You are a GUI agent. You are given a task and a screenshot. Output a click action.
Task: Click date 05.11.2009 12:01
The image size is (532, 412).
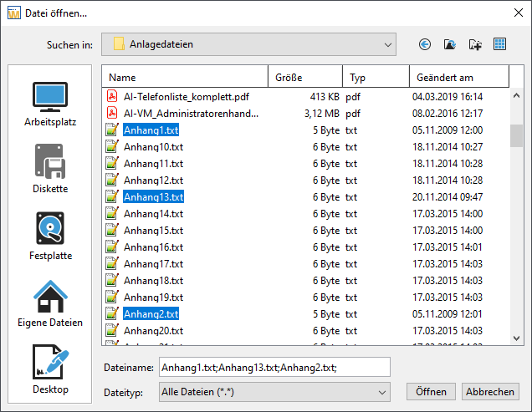(x=448, y=313)
